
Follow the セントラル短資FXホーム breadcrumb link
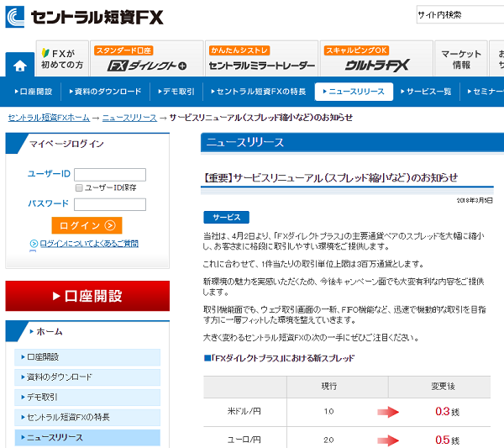[x=49, y=118]
